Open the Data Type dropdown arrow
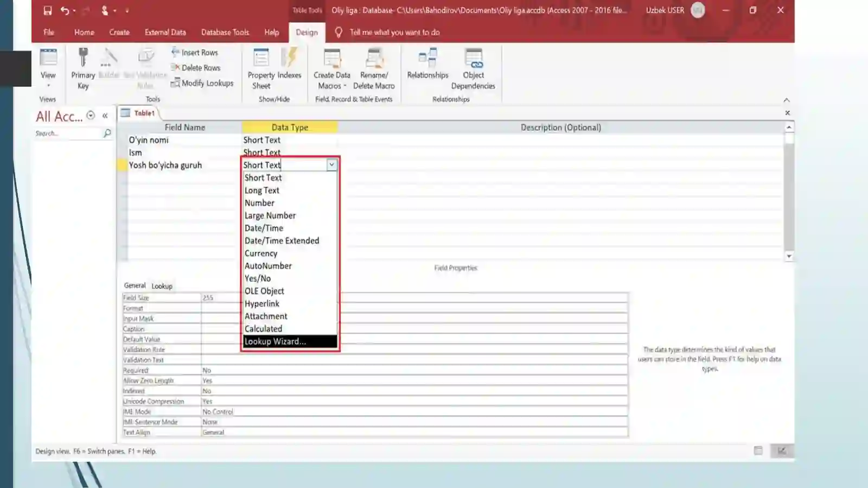The width and height of the screenshot is (868, 488). click(x=331, y=164)
